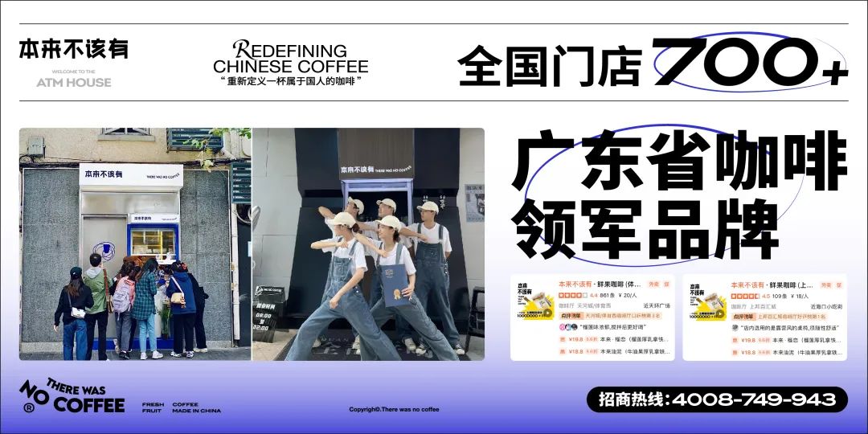Image resolution: width=868 pixels, height=434 pixels.
Task: Click the reviewer avatars beside 榴莲味浓郁 quote
Action: point(568,327)
